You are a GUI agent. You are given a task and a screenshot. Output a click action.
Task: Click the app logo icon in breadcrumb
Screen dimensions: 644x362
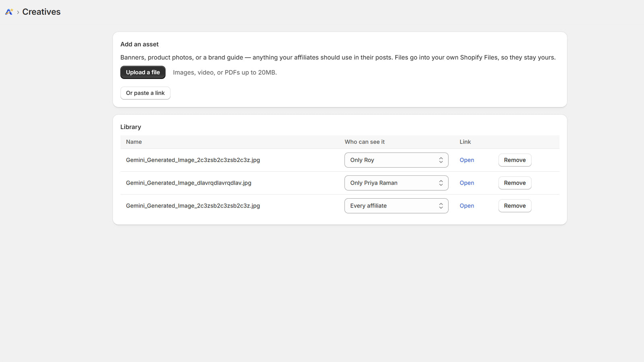pos(9,12)
